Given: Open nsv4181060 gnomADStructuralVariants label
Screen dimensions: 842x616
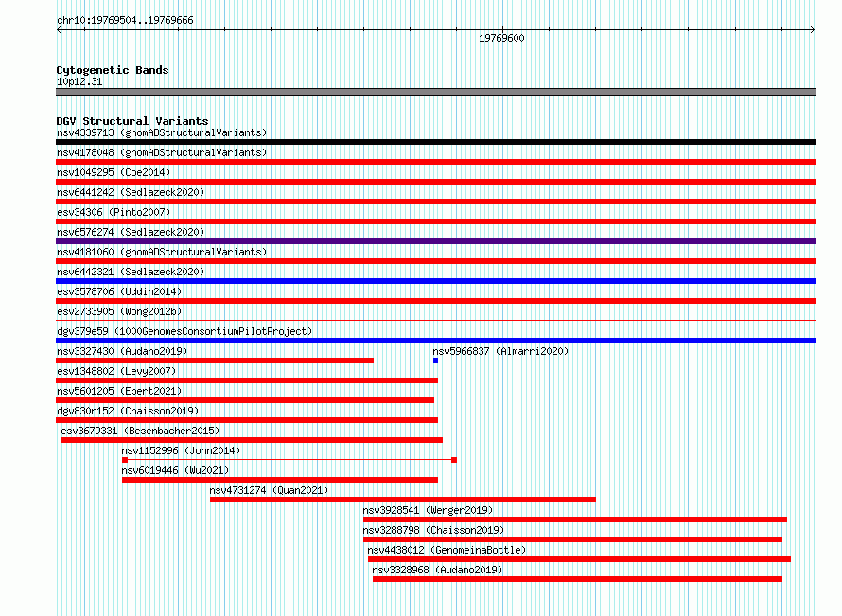Looking at the screenshot, I should click(x=162, y=252).
